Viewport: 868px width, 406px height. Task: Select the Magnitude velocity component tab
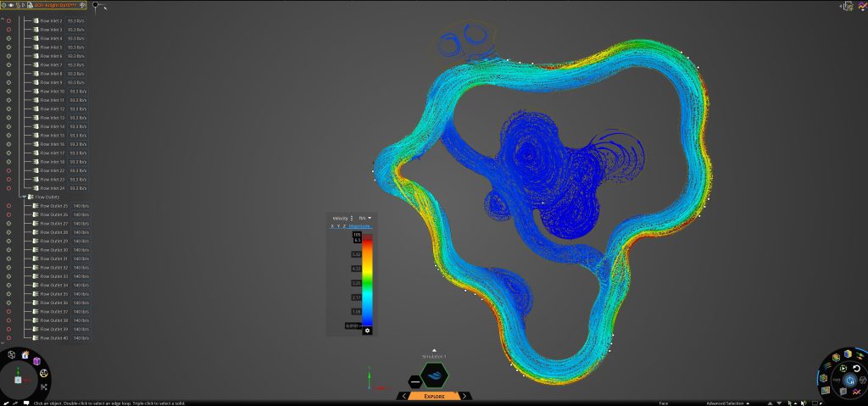359,226
